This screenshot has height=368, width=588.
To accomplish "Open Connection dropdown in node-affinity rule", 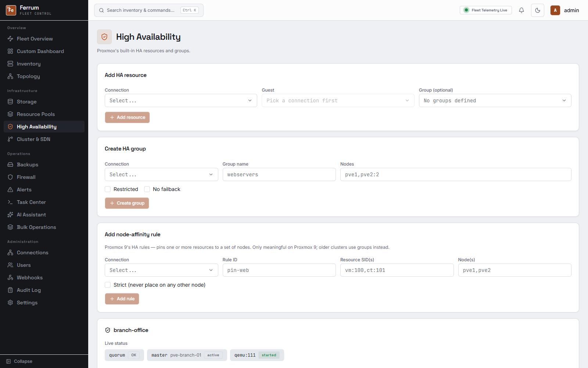I will 161,270.
